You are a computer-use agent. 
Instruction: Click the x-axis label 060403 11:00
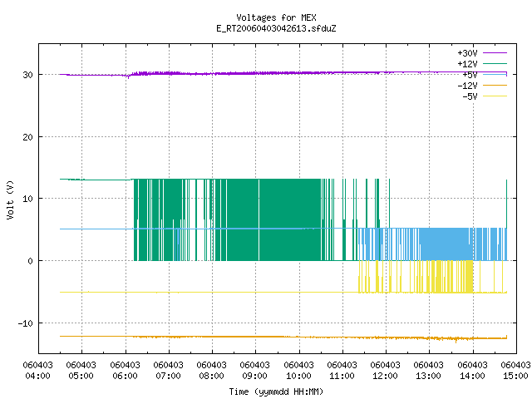click(342, 371)
